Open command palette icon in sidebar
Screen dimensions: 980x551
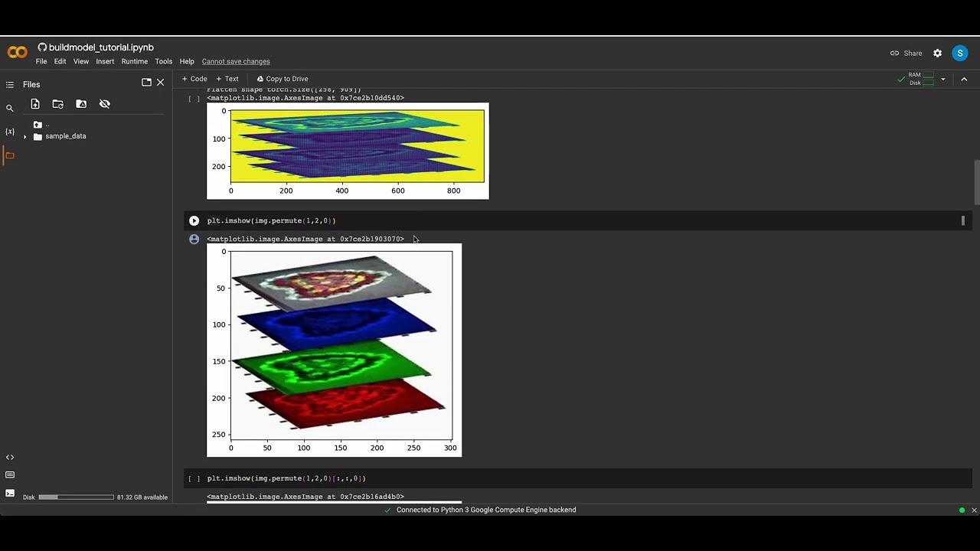click(10, 475)
